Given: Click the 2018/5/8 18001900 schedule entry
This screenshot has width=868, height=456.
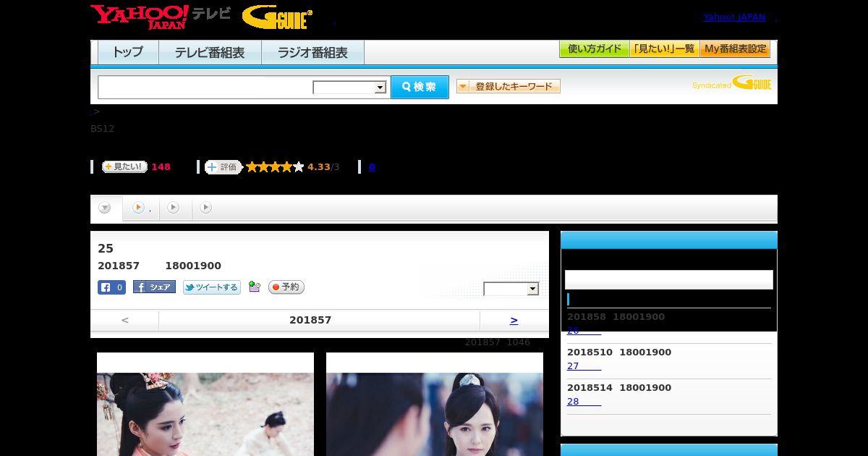Looking at the screenshot, I should 616,317.
